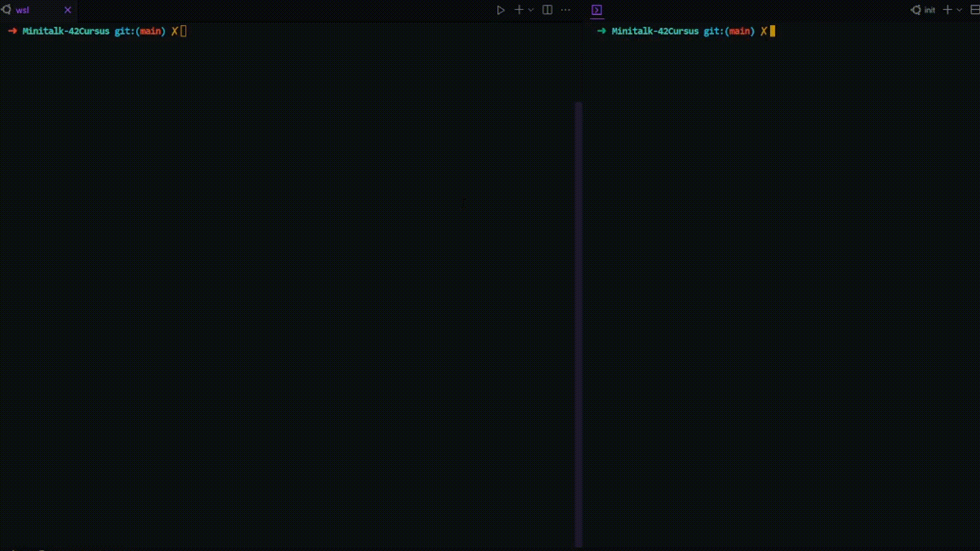Click empty area of right terminal pane
Viewport: 980px width, 551px height.
[781, 286]
